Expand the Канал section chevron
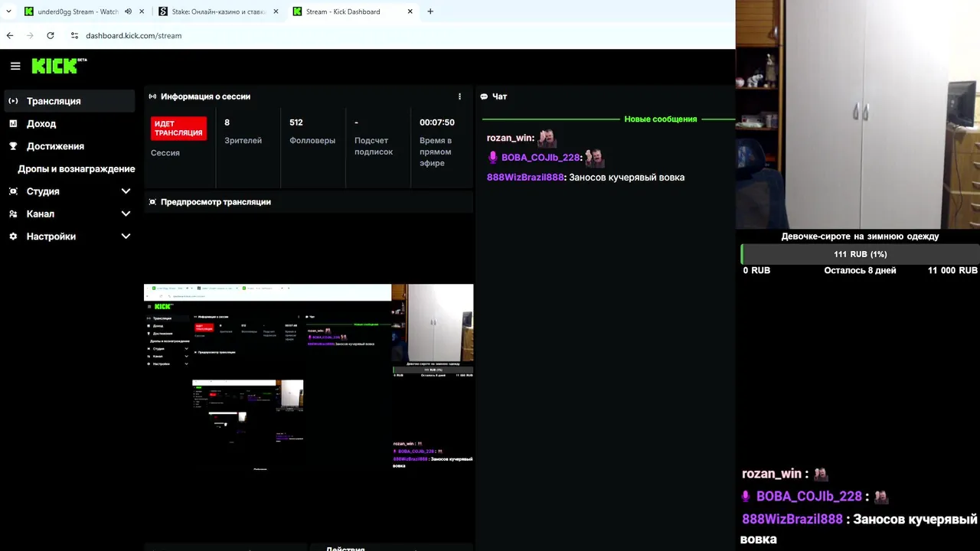980x551 pixels. (x=126, y=214)
